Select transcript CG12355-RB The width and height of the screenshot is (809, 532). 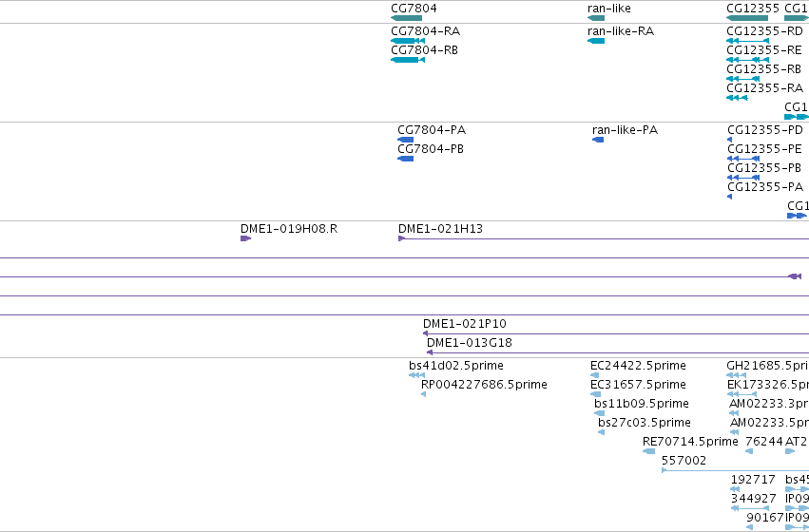click(743, 79)
